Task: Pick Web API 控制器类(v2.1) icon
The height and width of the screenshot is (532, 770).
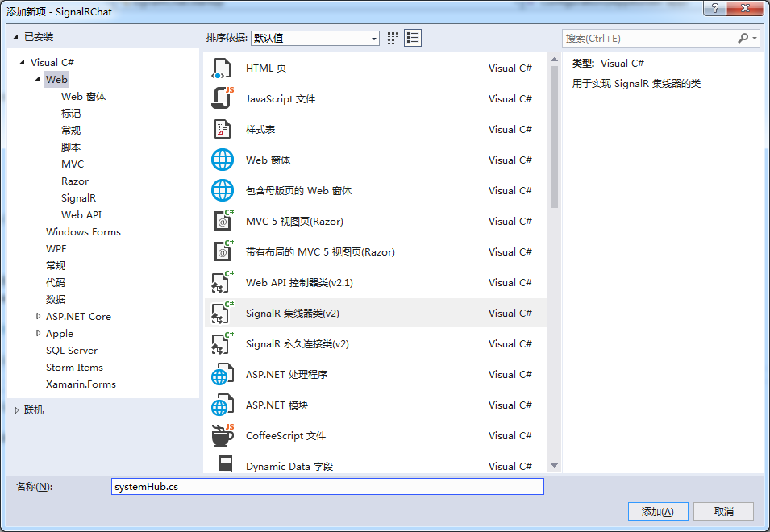Action: click(x=223, y=283)
